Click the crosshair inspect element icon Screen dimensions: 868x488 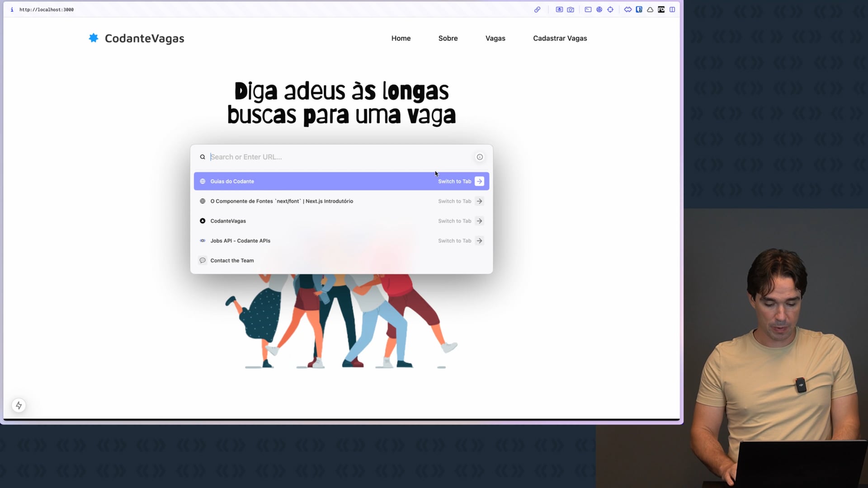point(610,9)
